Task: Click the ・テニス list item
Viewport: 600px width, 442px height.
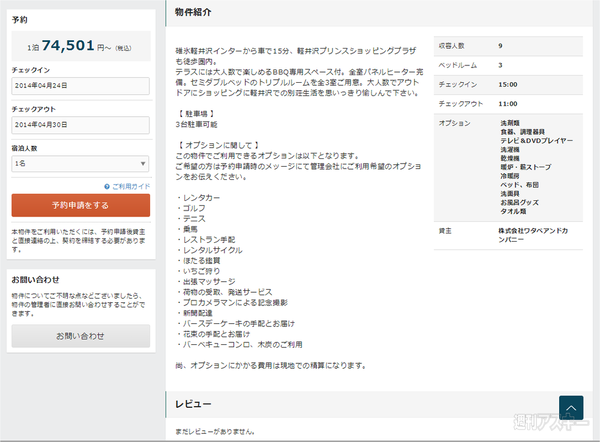Action: click(x=191, y=219)
